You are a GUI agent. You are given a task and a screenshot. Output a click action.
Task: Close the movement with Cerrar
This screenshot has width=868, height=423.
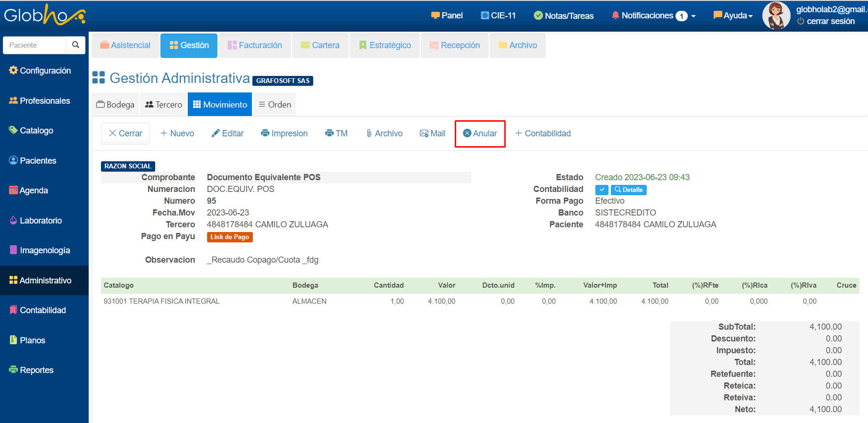[125, 133]
